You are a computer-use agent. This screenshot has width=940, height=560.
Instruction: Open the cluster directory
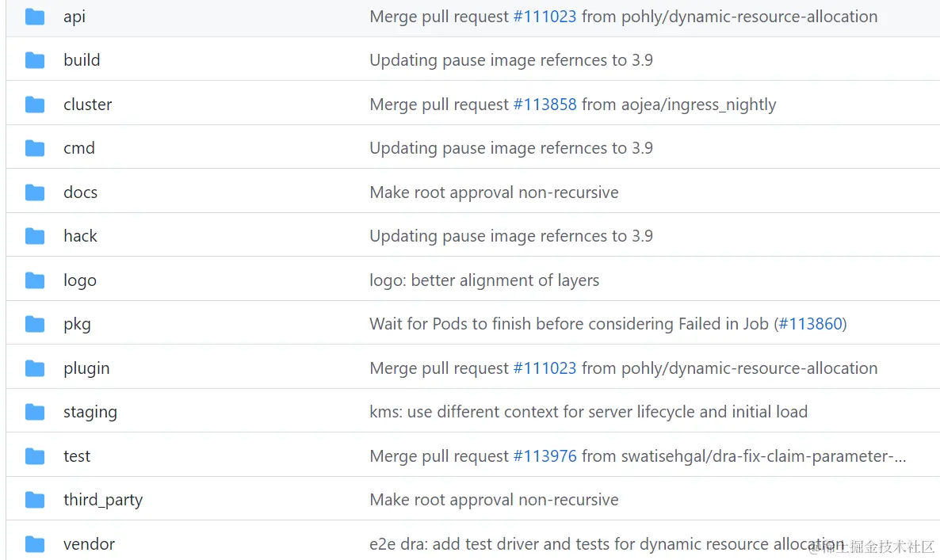[x=87, y=105]
